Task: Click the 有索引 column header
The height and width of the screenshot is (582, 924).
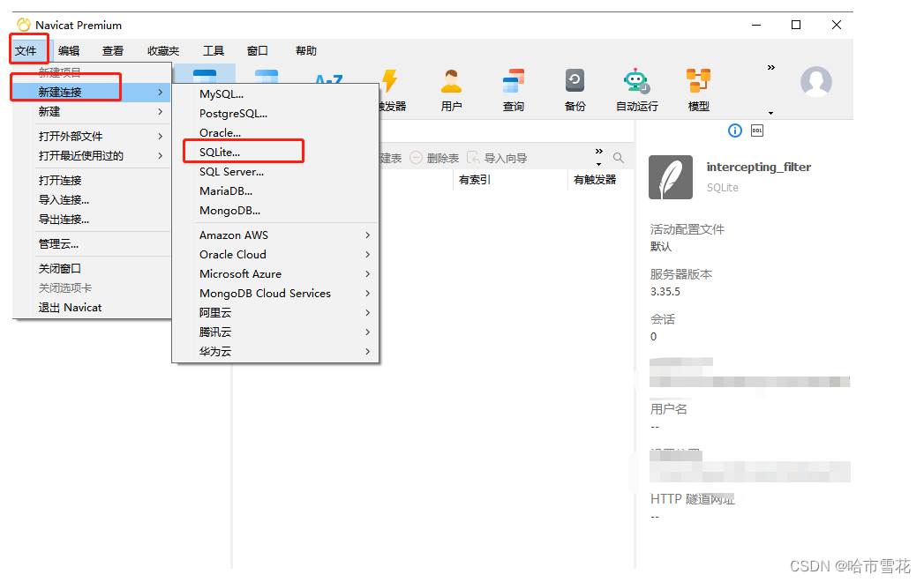Action: tap(475, 180)
